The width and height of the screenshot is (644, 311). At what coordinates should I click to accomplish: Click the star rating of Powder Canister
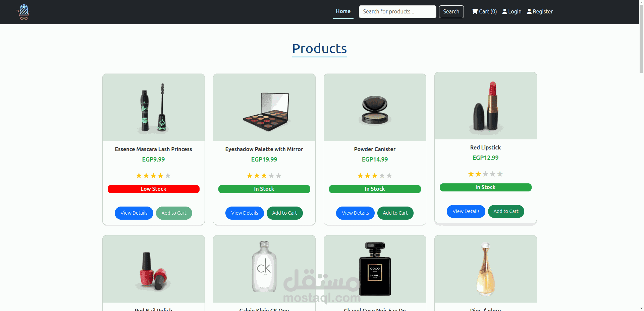pyautogui.click(x=375, y=176)
